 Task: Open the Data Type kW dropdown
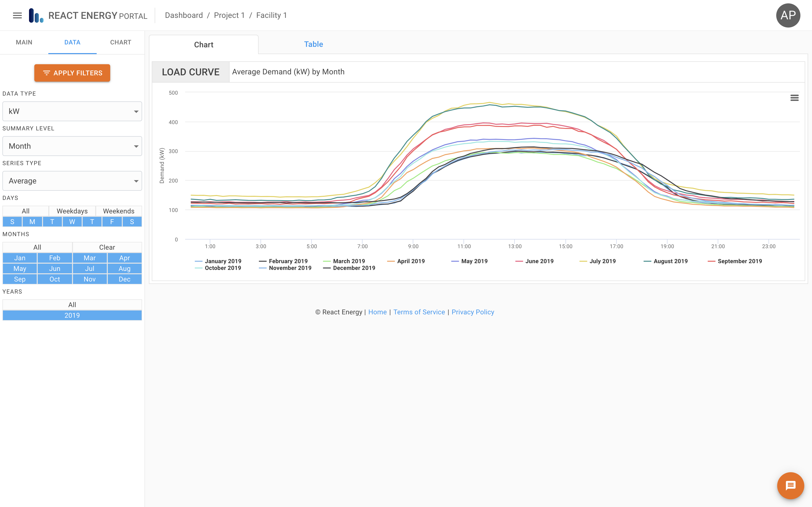[72, 111]
